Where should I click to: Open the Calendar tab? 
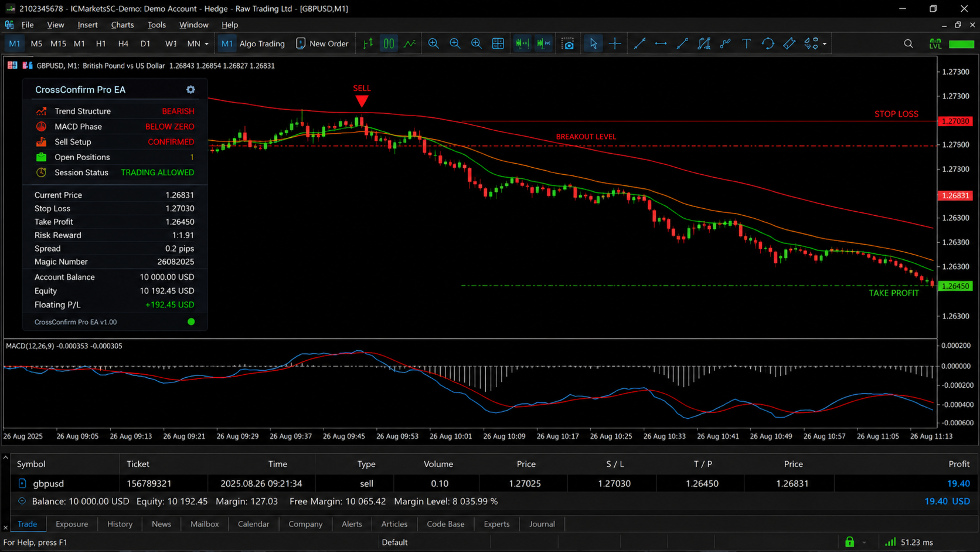tap(253, 524)
